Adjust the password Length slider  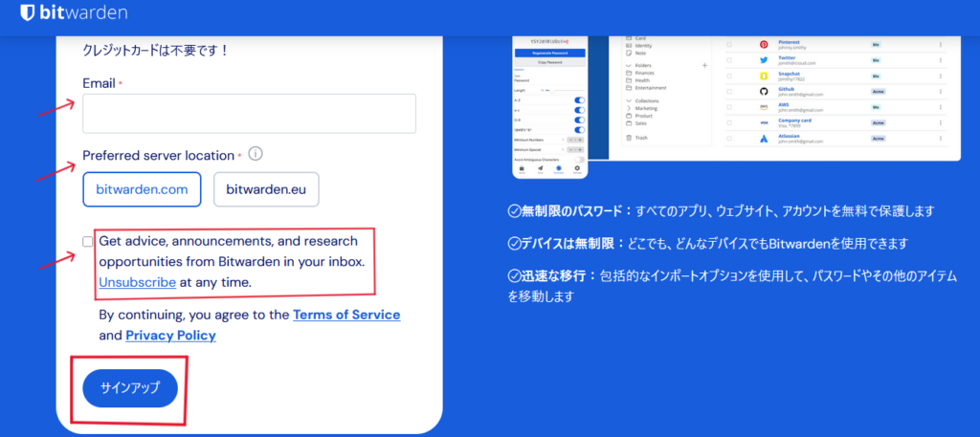click(564, 91)
